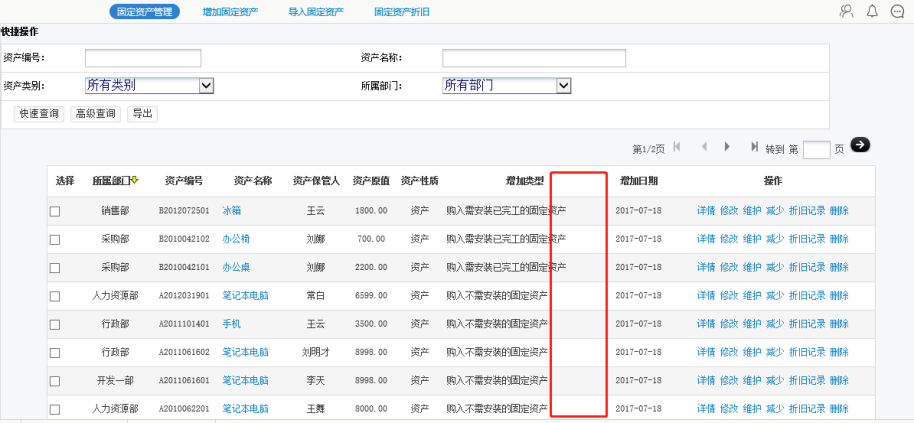Open the user contacts icon

pyautogui.click(x=846, y=11)
